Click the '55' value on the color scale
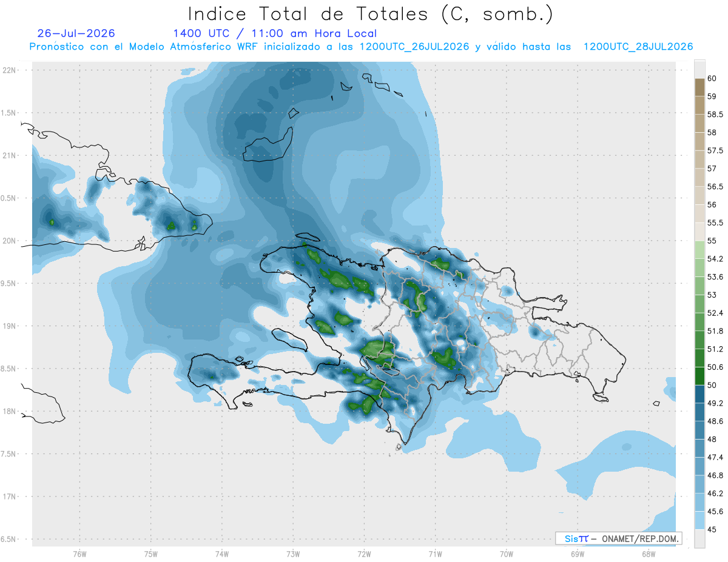This screenshot has height=562, width=728. point(712,241)
